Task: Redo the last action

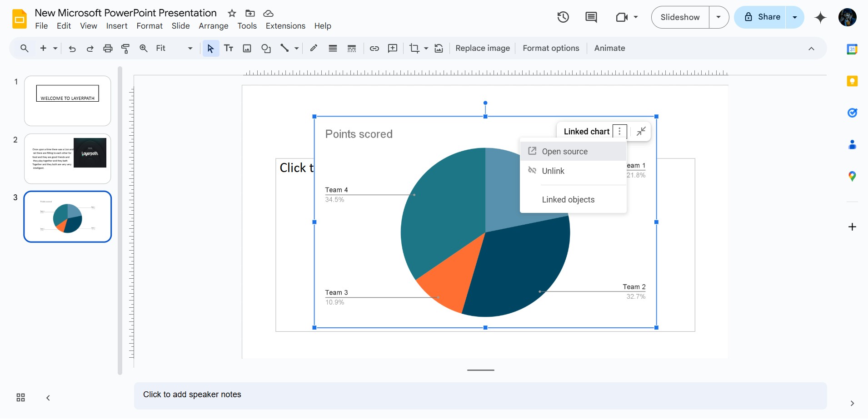Action: click(90, 48)
